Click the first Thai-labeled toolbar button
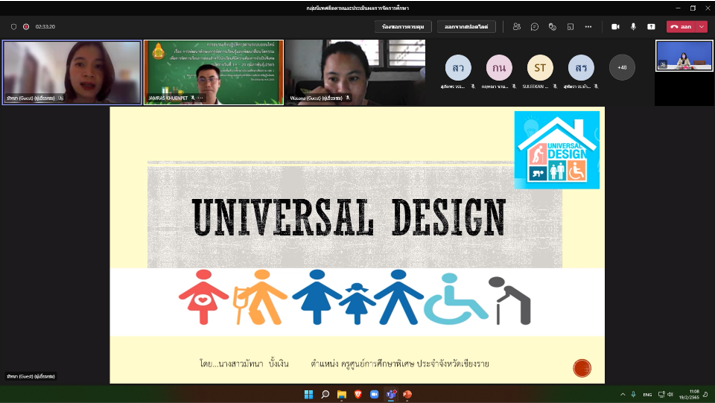Screen dimensions: 715x403 403,27
